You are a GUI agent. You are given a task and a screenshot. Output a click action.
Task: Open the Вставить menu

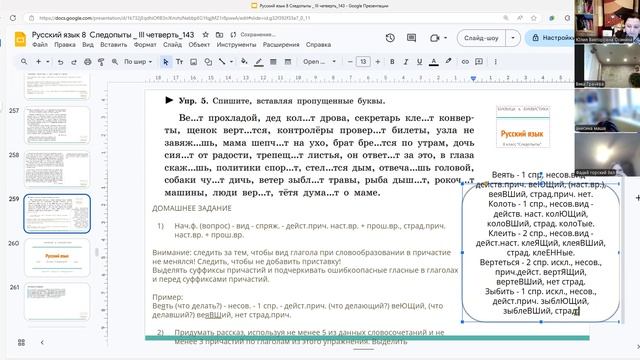point(114,44)
